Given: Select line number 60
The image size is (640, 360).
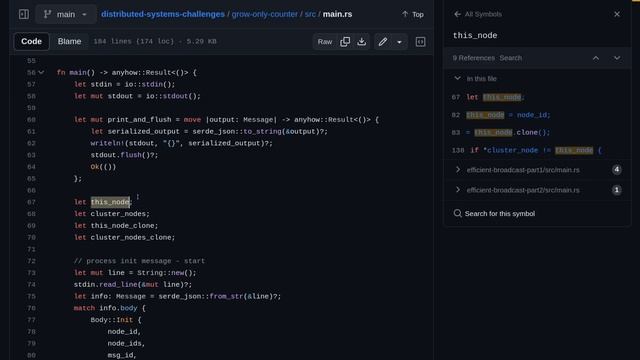Looking at the screenshot, I should click(31, 120).
